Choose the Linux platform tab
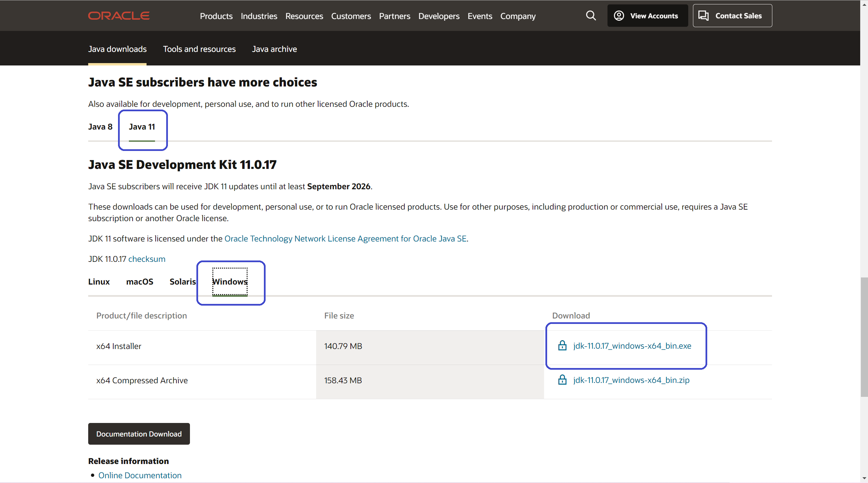The image size is (868, 483). pos(99,282)
